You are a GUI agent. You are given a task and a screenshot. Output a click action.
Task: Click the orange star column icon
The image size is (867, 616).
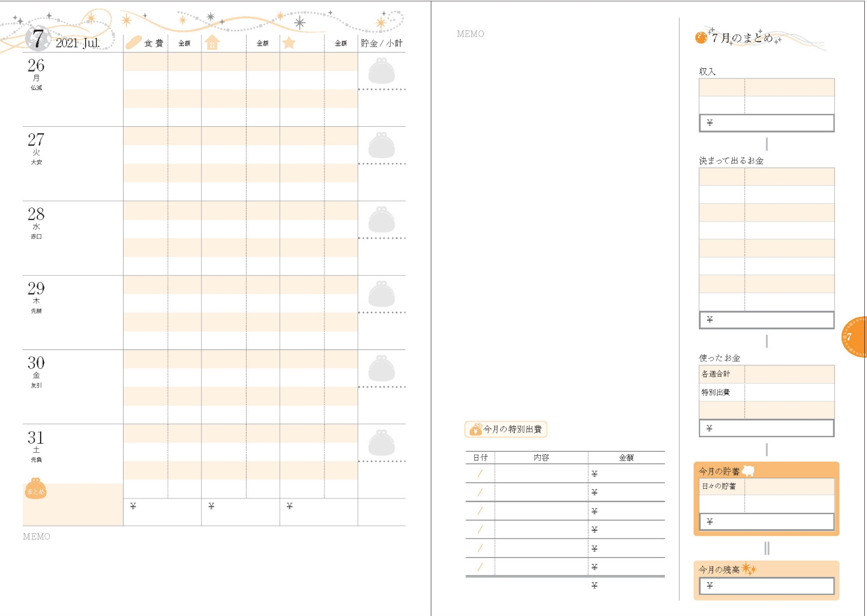click(x=289, y=42)
